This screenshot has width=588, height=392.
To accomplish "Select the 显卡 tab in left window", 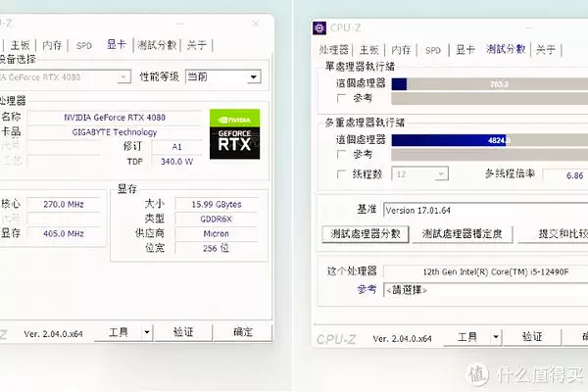I will [x=116, y=45].
